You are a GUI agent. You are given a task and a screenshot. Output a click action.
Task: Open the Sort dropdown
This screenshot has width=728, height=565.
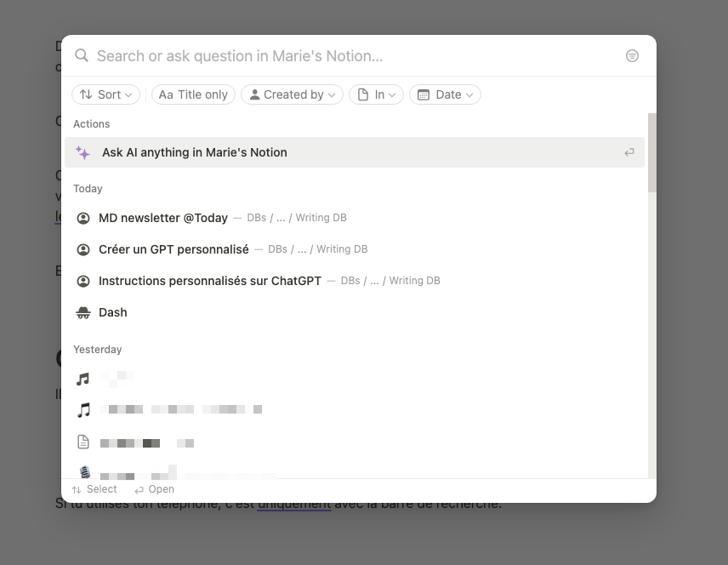105,94
